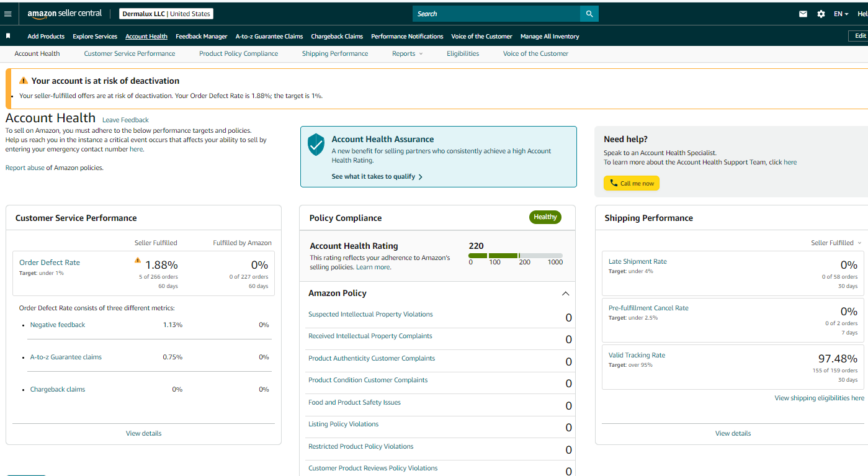Viewport: 868px width, 476px height.
Task: Open the Seller Fulfilled shipping dropdown
Action: 836,243
